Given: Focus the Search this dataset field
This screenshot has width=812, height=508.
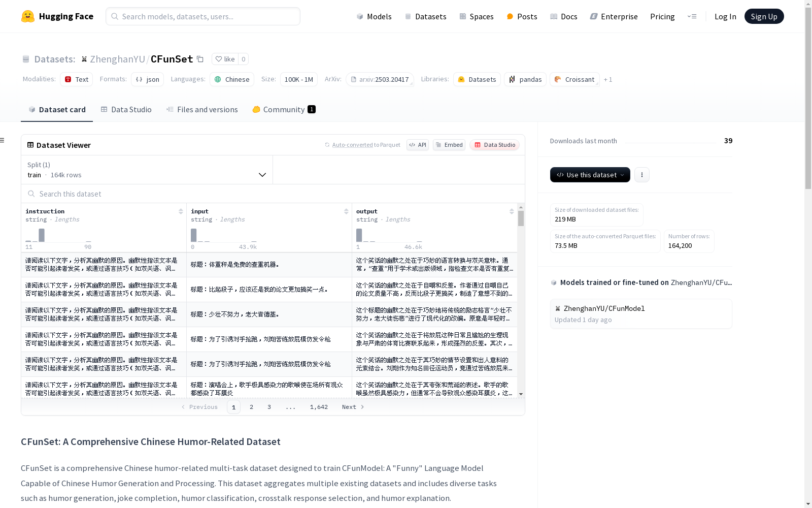Looking at the screenshot, I should (x=273, y=194).
